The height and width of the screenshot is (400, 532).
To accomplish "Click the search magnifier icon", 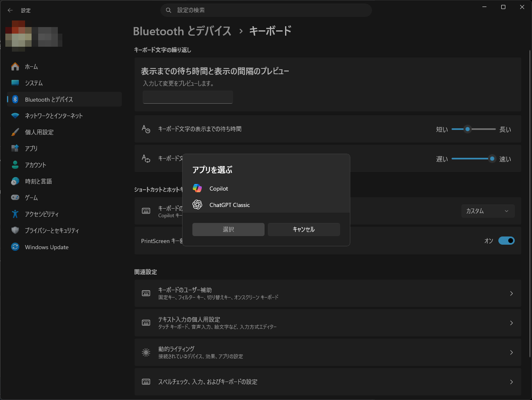I will [169, 10].
